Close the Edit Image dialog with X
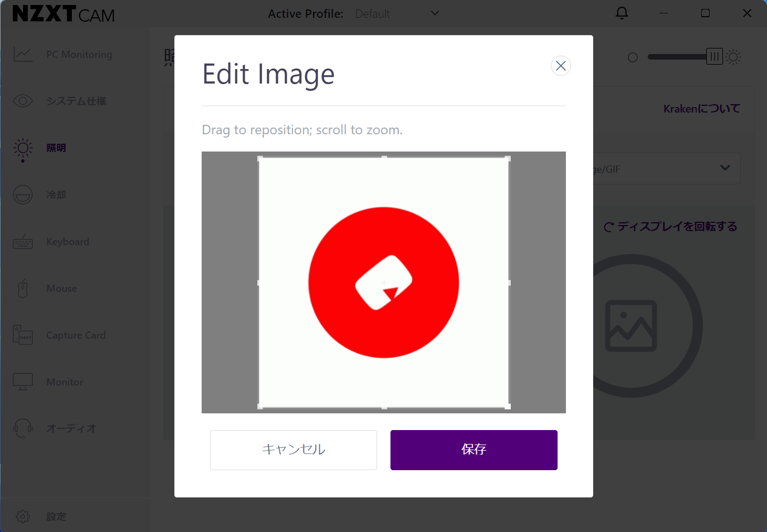This screenshot has width=767, height=532. 561,66
